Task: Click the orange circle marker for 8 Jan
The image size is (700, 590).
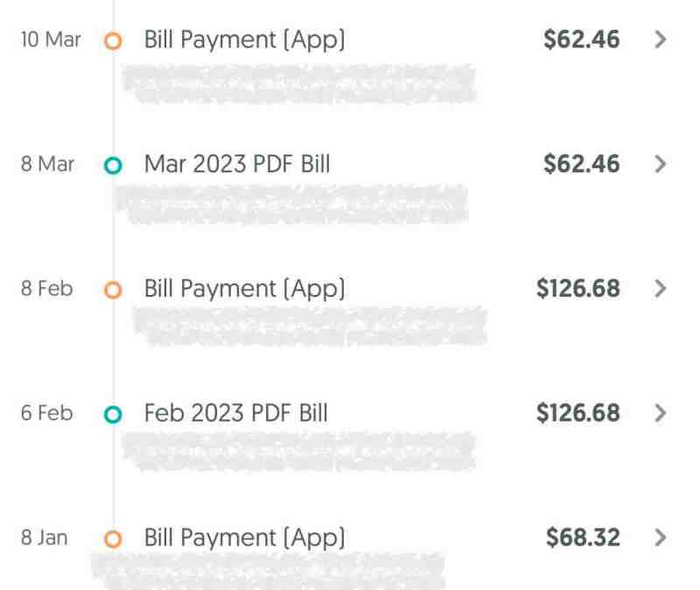Action: 113,537
